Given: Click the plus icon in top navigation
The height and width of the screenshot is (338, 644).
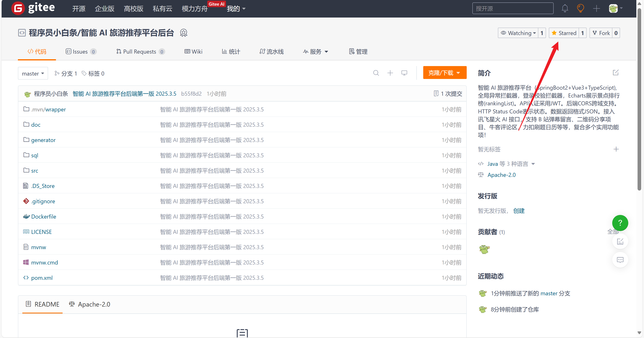Looking at the screenshot, I should [596, 8].
